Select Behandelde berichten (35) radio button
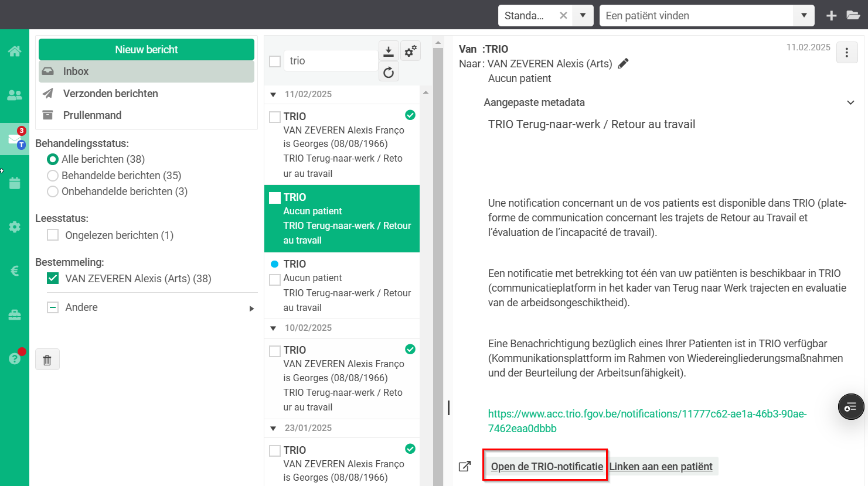Viewport: 868px width, 486px height. tap(53, 176)
